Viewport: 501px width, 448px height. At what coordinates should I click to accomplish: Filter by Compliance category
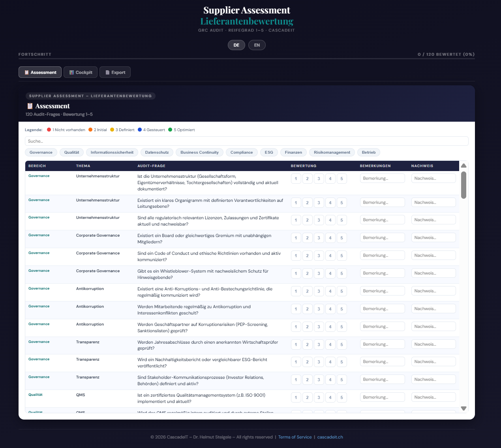242,152
